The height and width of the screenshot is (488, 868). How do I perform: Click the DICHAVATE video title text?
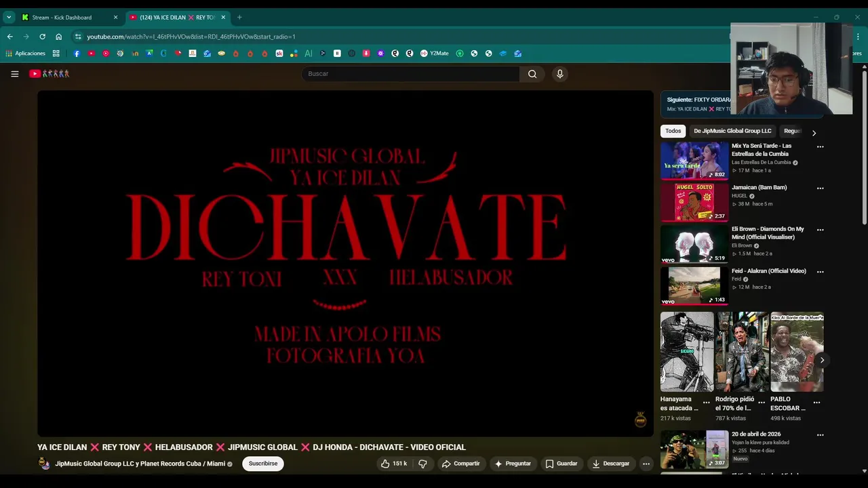252,447
